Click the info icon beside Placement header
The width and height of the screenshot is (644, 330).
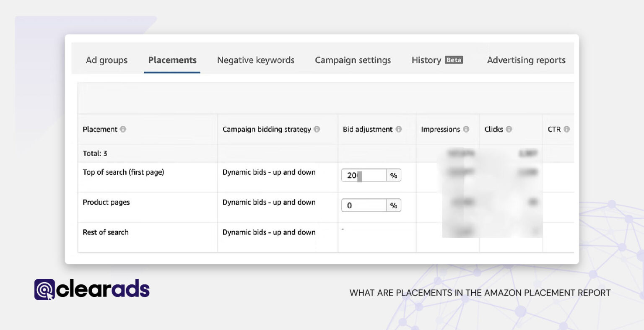[122, 129]
